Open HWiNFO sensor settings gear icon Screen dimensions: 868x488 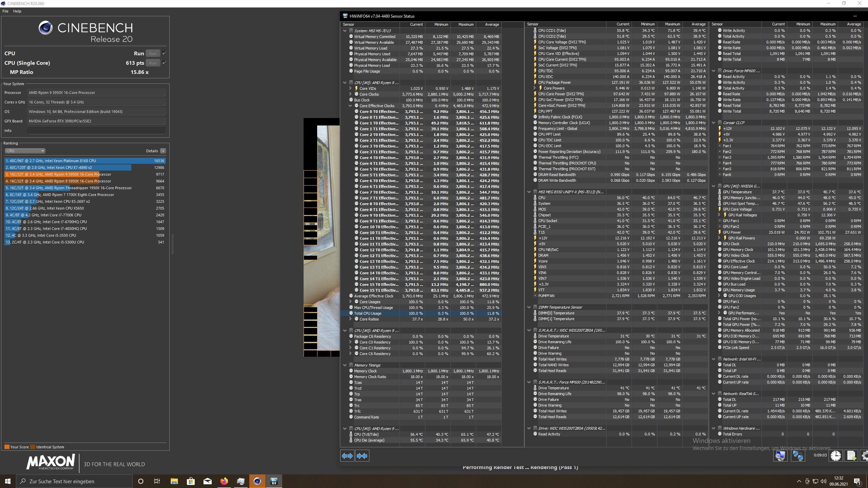(x=865, y=455)
